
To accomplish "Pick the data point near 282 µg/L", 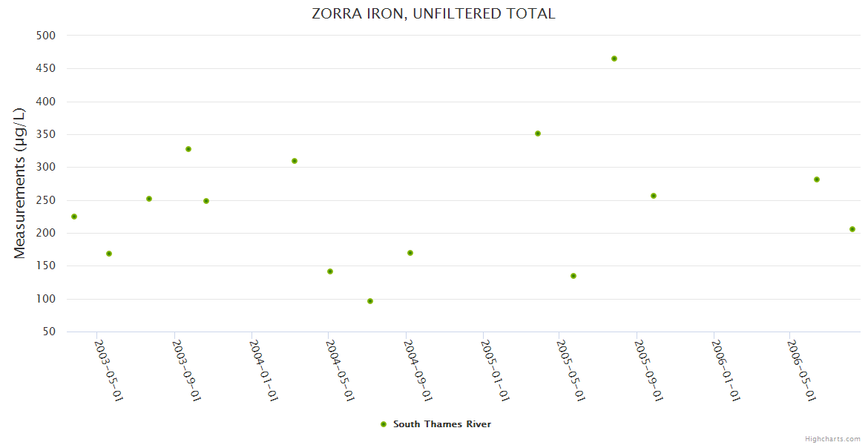I will [817, 179].
